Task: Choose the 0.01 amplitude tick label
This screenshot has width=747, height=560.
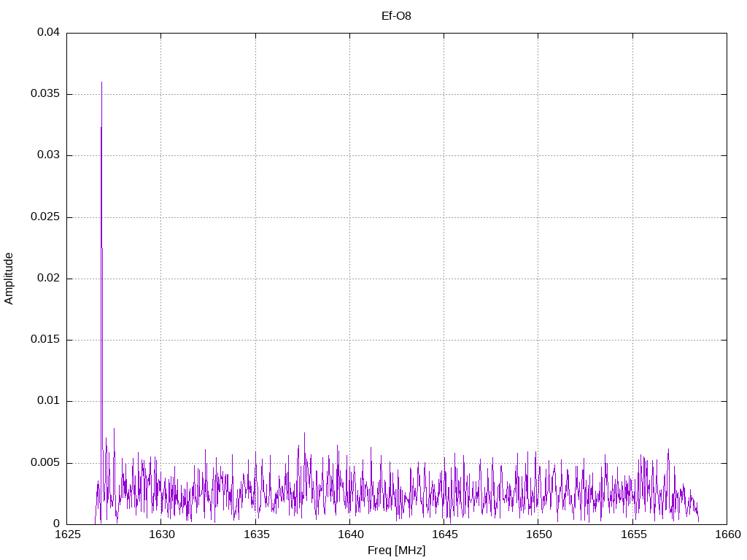Action: point(48,401)
